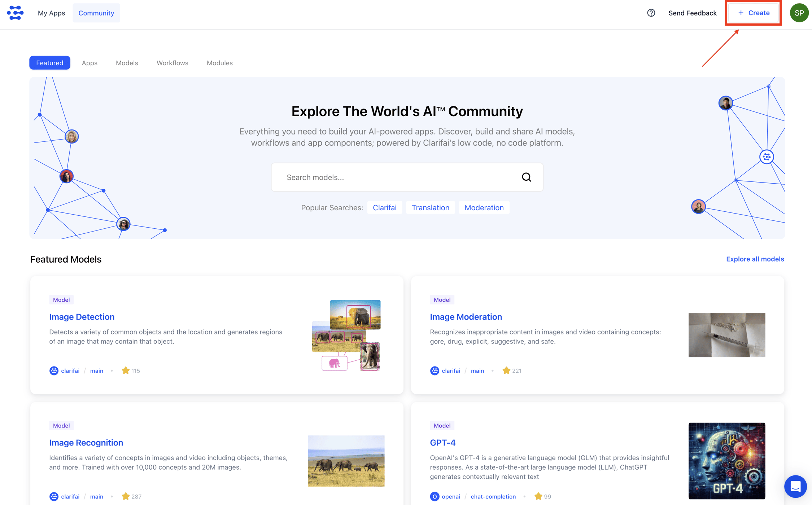
Task: Click the Explore all models link
Action: point(755,259)
